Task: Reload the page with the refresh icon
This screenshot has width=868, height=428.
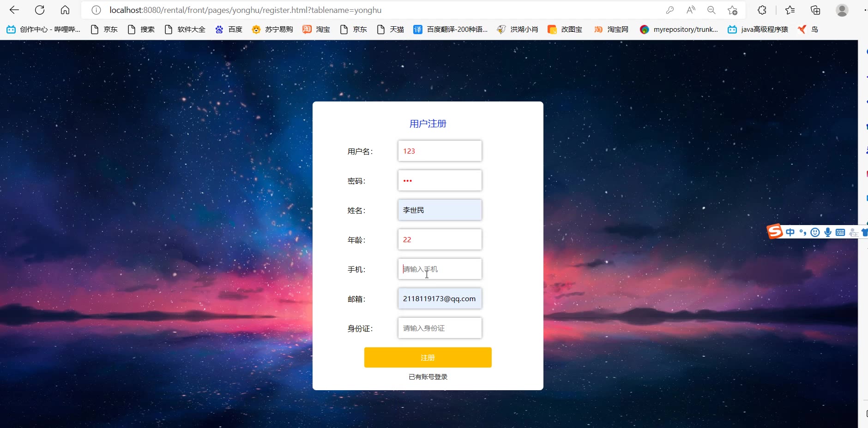Action: coord(40,10)
